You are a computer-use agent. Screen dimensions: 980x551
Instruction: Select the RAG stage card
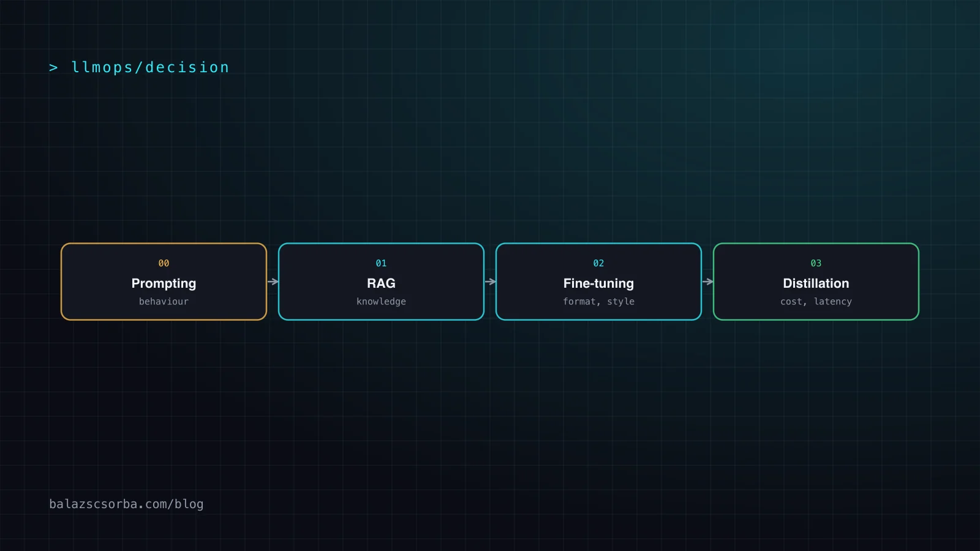click(381, 282)
